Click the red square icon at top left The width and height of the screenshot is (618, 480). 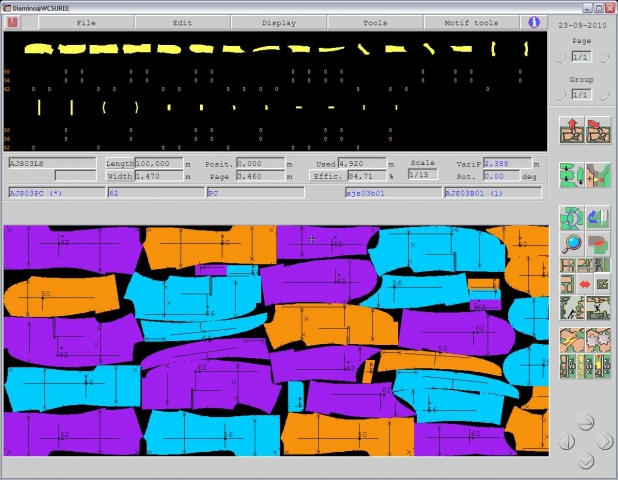click(x=13, y=22)
